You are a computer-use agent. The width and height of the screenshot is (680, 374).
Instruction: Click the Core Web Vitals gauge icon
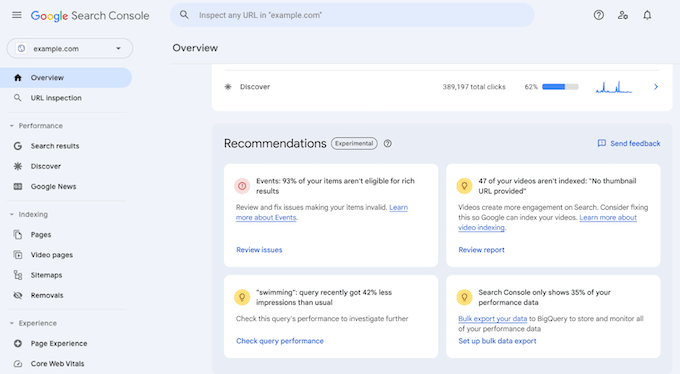tap(18, 364)
